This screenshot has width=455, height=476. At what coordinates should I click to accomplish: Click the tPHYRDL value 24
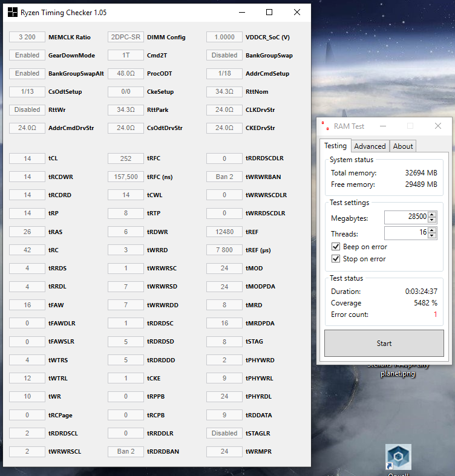coord(224,396)
